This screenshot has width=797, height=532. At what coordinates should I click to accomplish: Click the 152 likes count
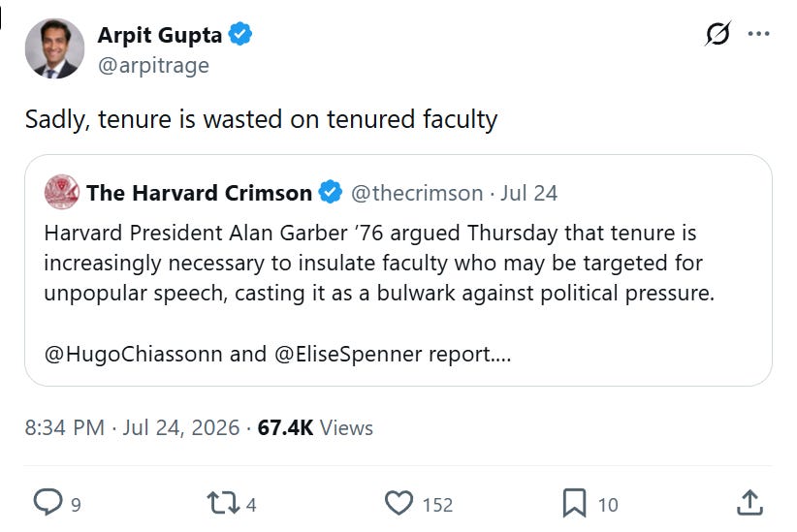[437, 505]
